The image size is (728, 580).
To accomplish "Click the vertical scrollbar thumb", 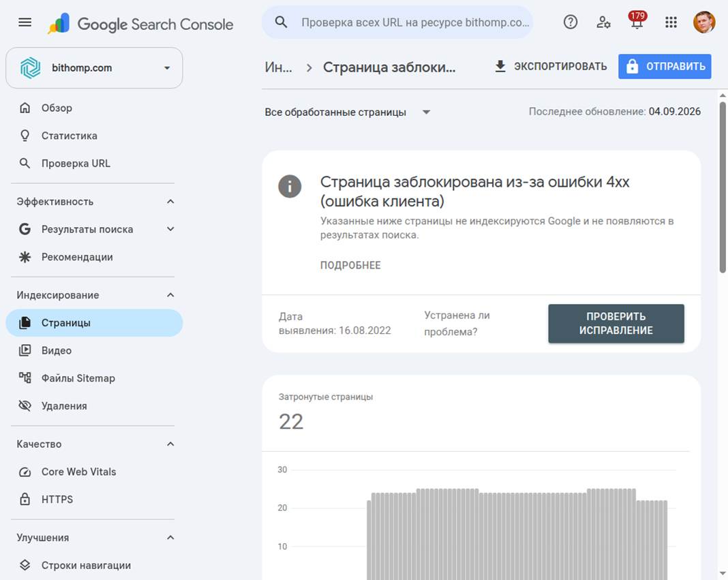I will point(723,187).
